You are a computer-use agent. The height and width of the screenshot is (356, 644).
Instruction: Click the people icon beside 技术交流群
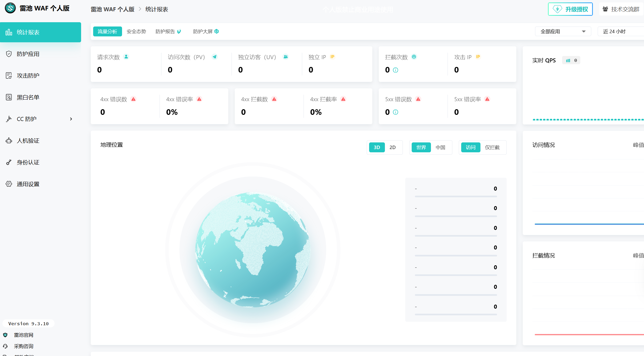[605, 9]
